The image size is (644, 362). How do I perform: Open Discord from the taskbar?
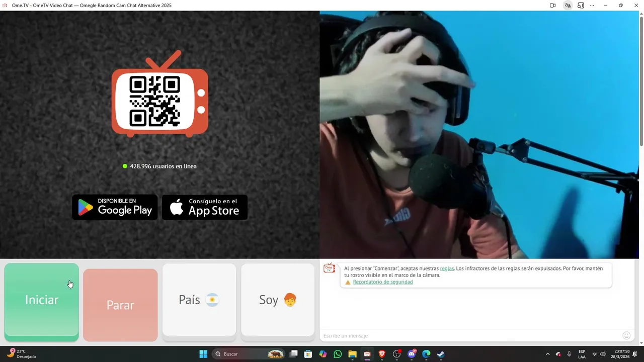pyautogui.click(x=412, y=354)
